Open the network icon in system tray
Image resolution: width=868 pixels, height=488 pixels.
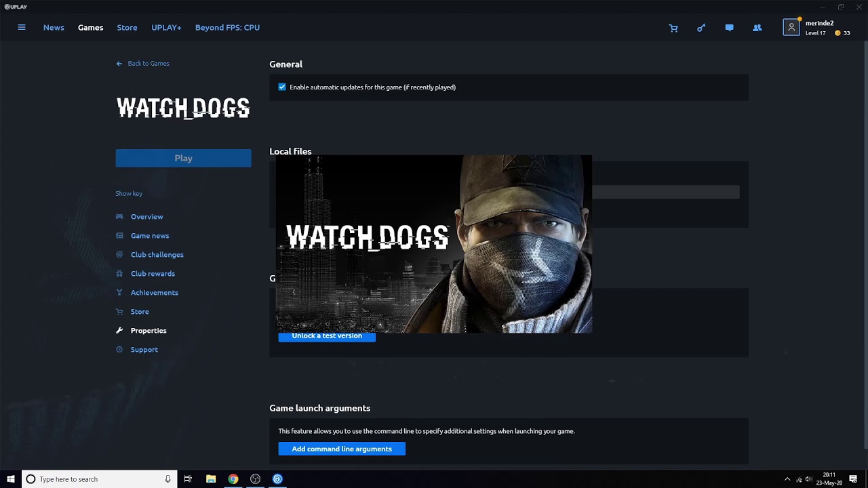(799, 479)
